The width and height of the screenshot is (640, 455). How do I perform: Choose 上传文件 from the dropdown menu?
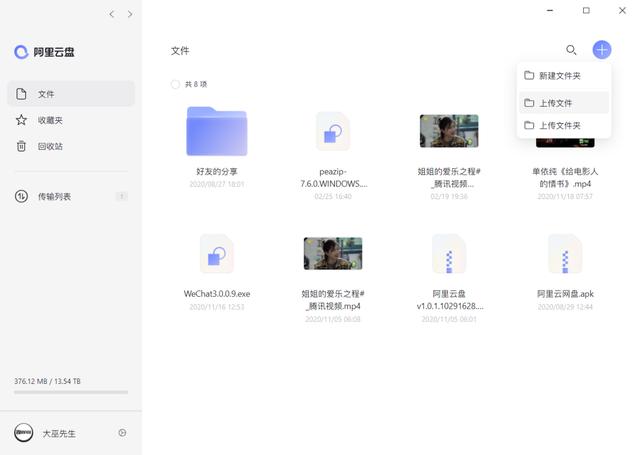coord(564,103)
